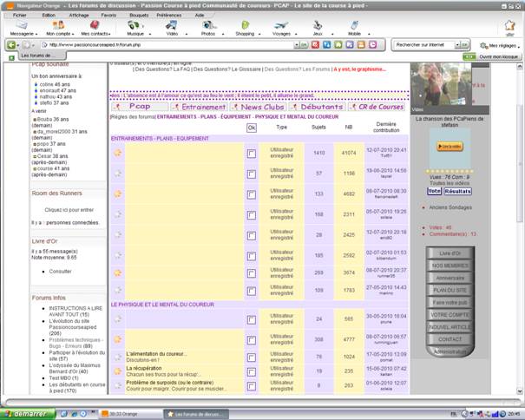The image size is (525, 420).
Task: Click the Photos camera icon
Action: [x=208, y=25]
